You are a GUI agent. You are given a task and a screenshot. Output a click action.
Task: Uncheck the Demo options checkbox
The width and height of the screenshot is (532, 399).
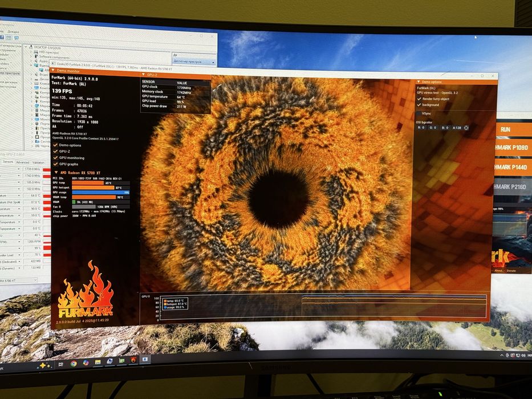pos(55,145)
